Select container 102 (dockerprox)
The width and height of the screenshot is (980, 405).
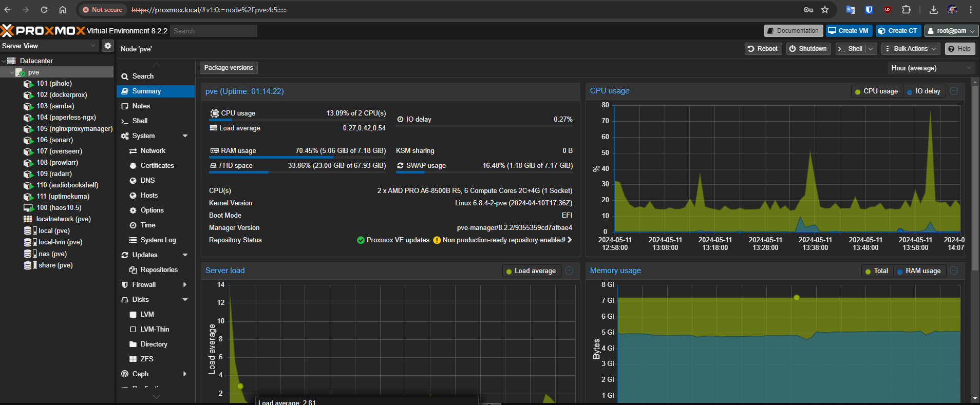pyautogui.click(x=62, y=94)
